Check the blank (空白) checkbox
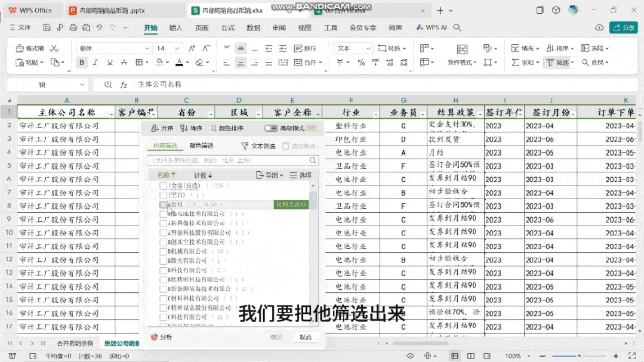This screenshot has height=362, width=644. pos(164,195)
